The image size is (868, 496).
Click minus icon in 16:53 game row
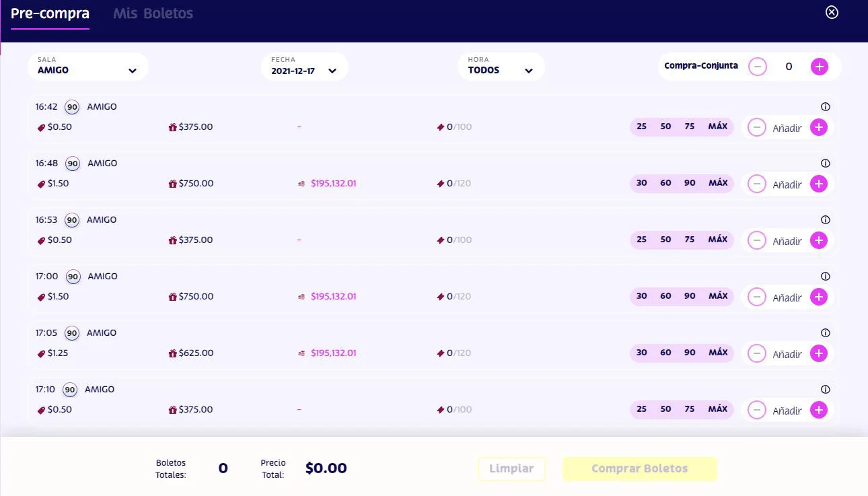757,240
